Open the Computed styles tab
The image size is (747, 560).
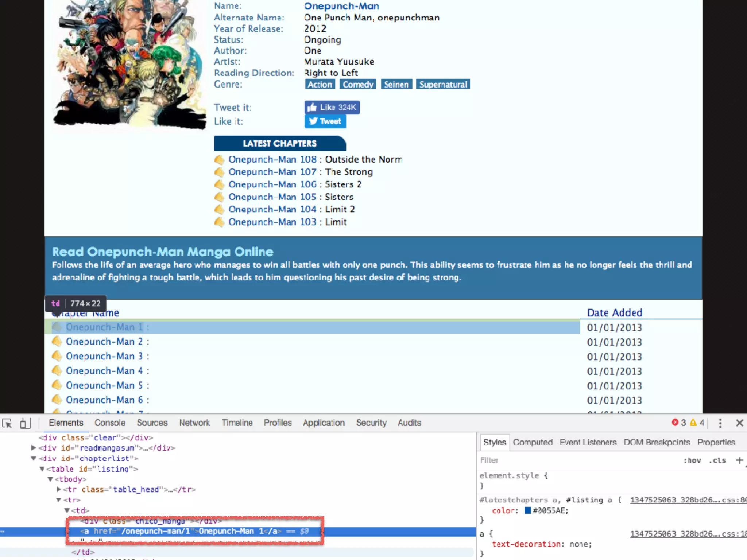tap(533, 442)
